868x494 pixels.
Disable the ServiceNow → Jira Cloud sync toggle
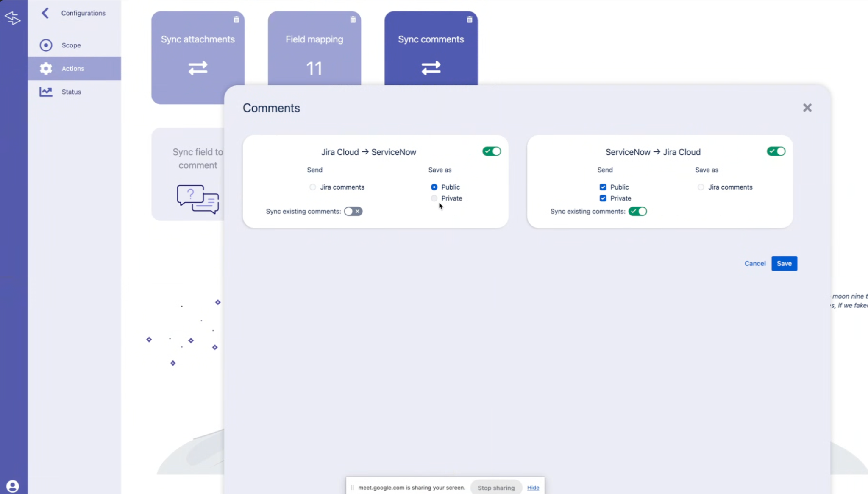tap(776, 151)
